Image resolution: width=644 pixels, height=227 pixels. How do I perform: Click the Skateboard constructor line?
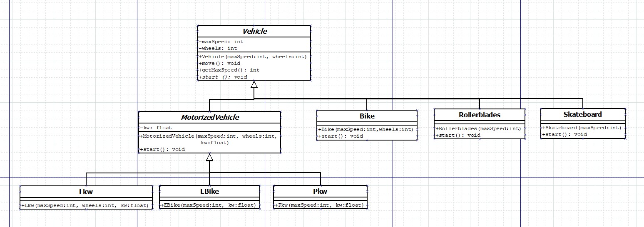coord(582,128)
